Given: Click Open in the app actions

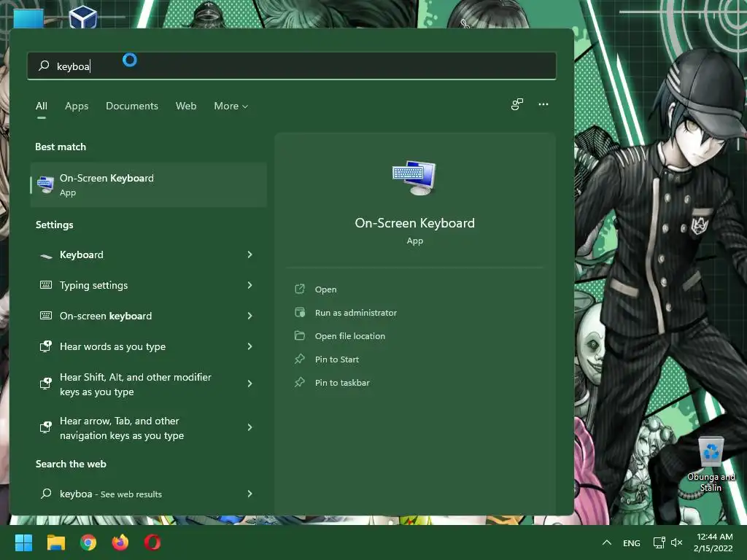Looking at the screenshot, I should pyautogui.click(x=325, y=289).
